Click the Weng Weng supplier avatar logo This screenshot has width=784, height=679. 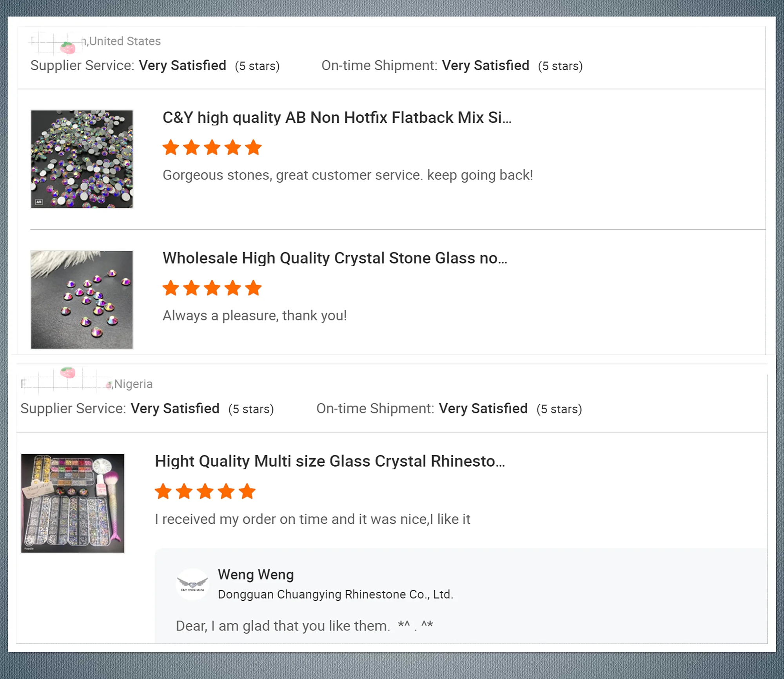(x=192, y=584)
